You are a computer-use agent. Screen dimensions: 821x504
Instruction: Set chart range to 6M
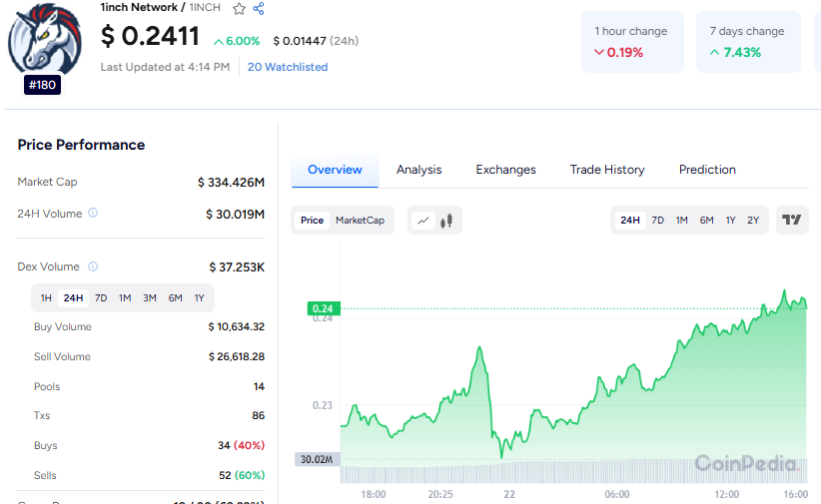coord(707,221)
